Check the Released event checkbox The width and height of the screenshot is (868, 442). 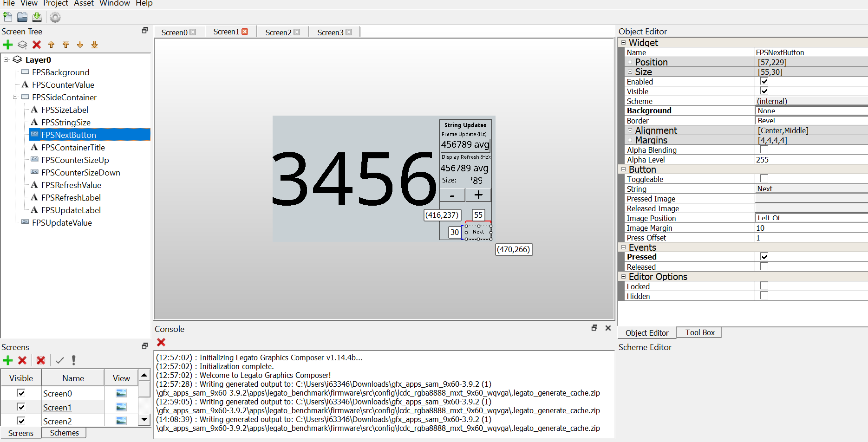pyautogui.click(x=764, y=266)
